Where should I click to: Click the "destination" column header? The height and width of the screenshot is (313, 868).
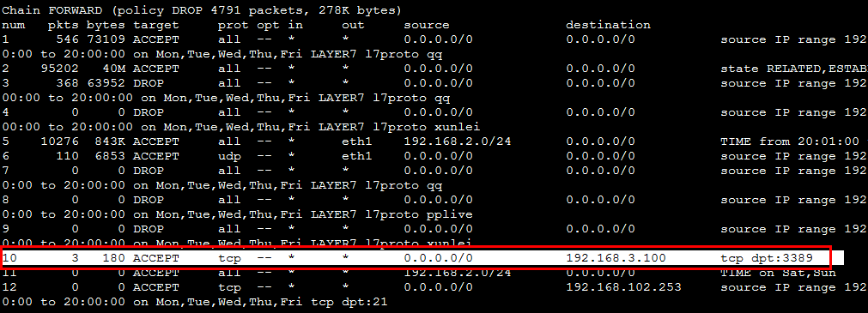pyautogui.click(x=608, y=25)
